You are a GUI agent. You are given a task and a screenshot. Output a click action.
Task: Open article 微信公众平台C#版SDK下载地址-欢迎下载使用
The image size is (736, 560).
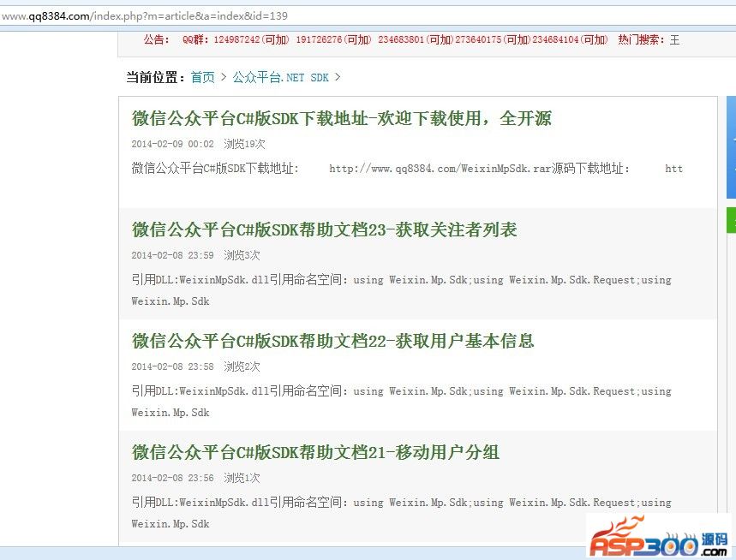coord(341,118)
